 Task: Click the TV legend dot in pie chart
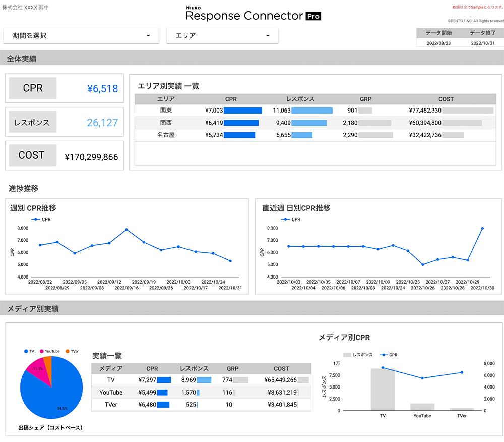point(26,351)
